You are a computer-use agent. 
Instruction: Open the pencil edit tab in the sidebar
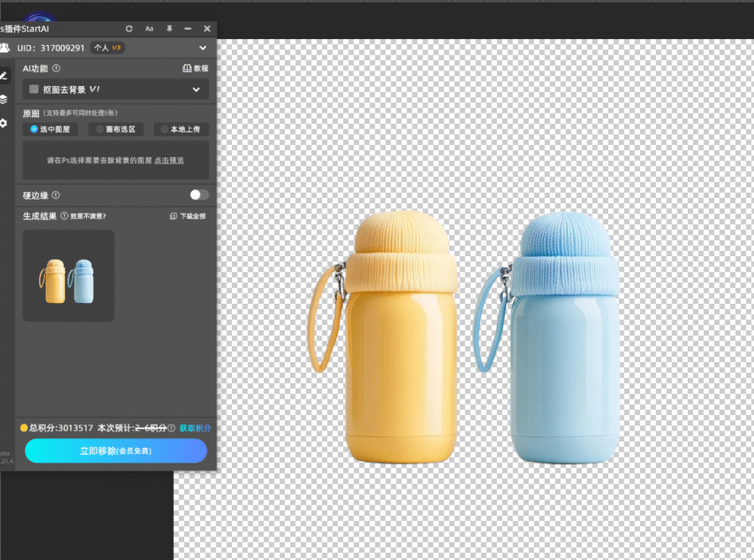[4, 76]
